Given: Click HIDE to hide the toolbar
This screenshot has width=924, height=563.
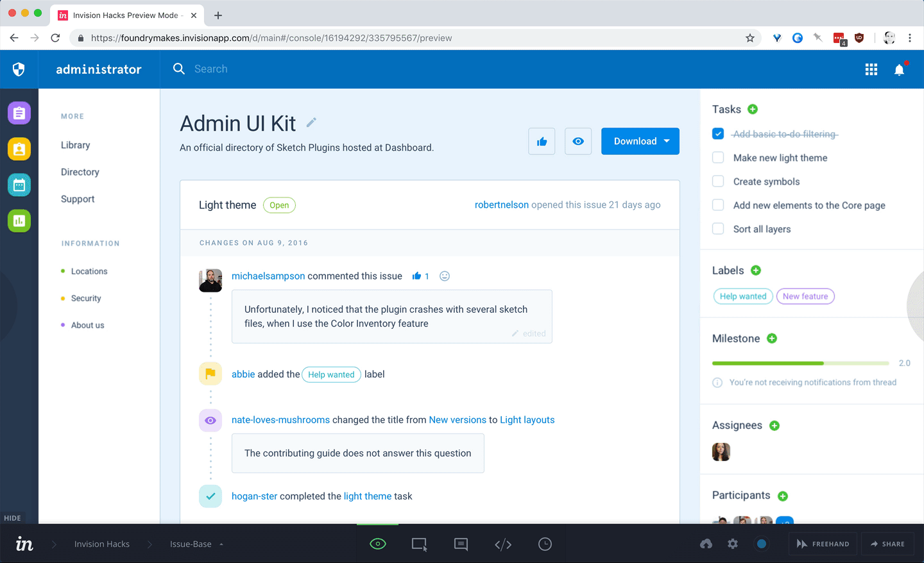Looking at the screenshot, I should pos(12,518).
